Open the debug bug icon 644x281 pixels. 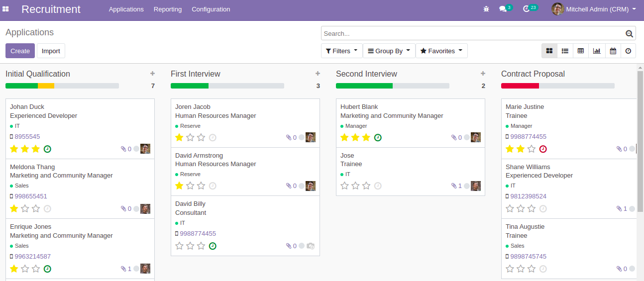[486, 9]
